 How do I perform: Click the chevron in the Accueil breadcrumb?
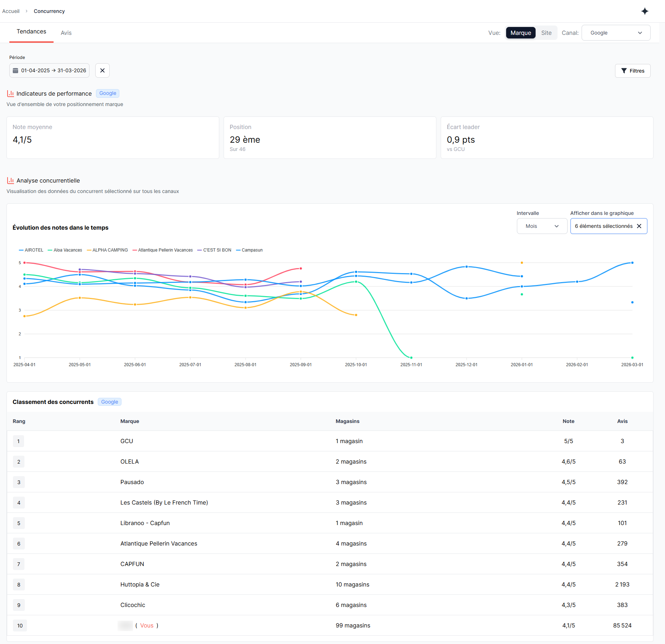[27, 11]
